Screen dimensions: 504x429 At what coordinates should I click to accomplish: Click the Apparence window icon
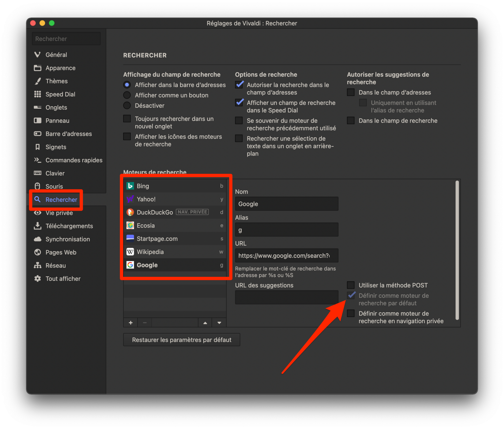coord(38,68)
